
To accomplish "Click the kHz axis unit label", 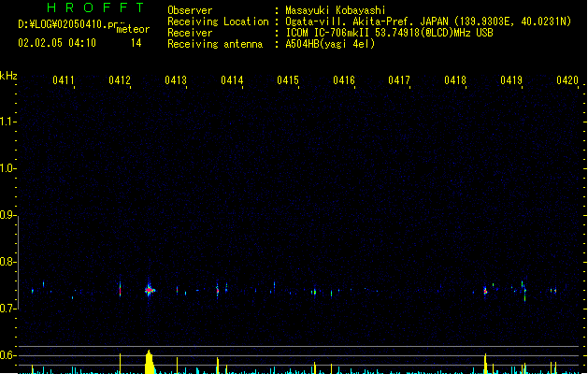I will click(8, 76).
